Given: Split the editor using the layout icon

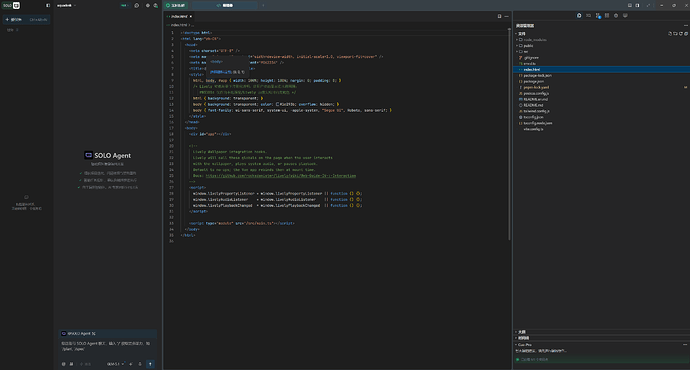Looking at the screenshot, I should (x=499, y=16).
